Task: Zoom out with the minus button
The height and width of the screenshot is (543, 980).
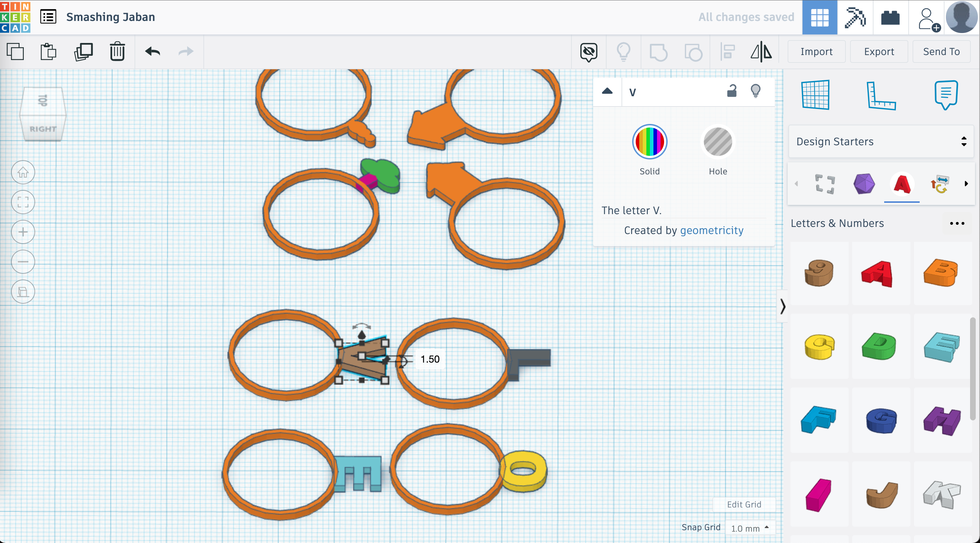Action: 23,262
